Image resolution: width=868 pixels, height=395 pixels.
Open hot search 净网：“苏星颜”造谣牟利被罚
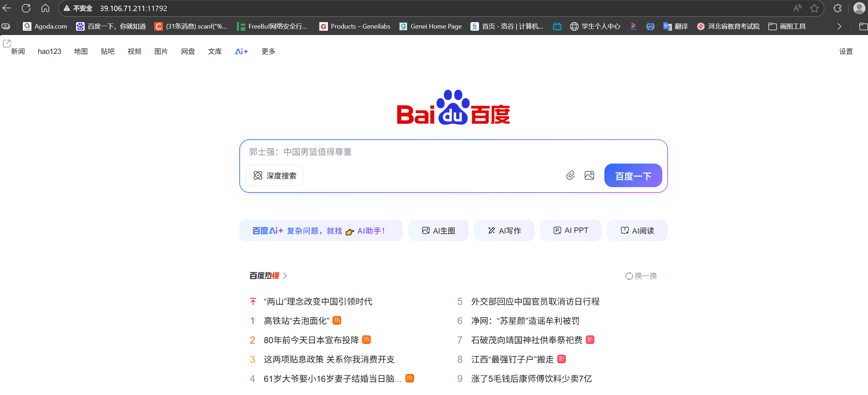click(525, 321)
